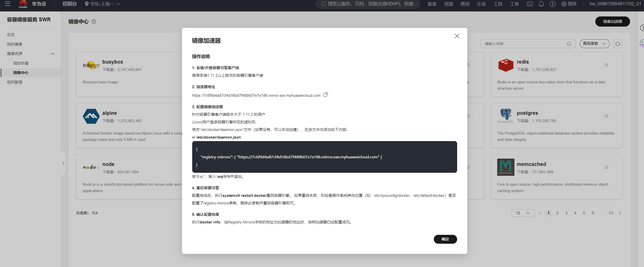The height and width of the screenshot is (267, 644).
Task: Click the registry-mirrors code block
Action: [324, 157]
